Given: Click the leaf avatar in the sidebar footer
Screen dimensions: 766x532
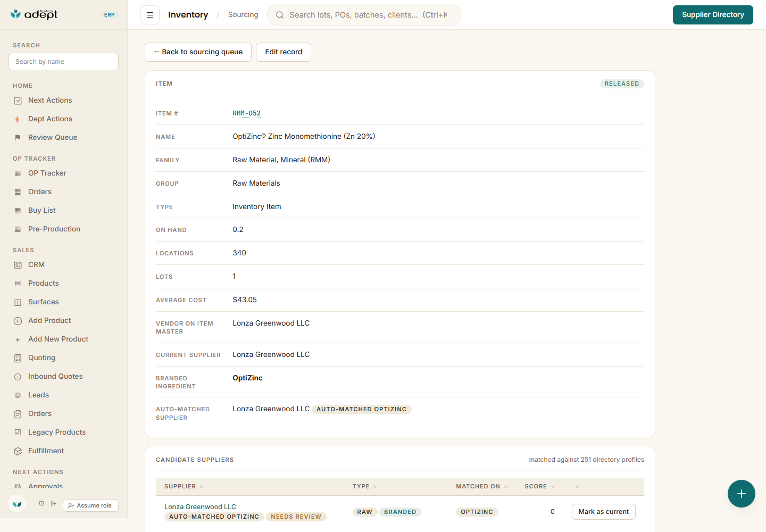Looking at the screenshot, I should point(18,503).
